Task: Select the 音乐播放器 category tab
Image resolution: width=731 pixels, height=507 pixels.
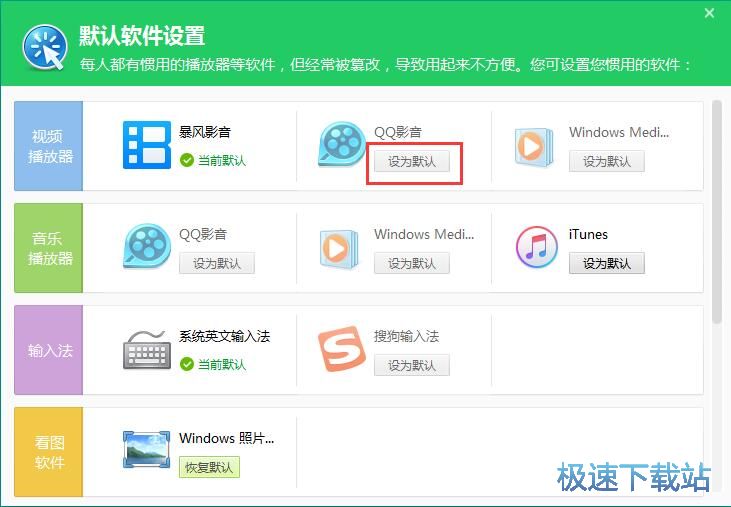Action: tap(48, 248)
